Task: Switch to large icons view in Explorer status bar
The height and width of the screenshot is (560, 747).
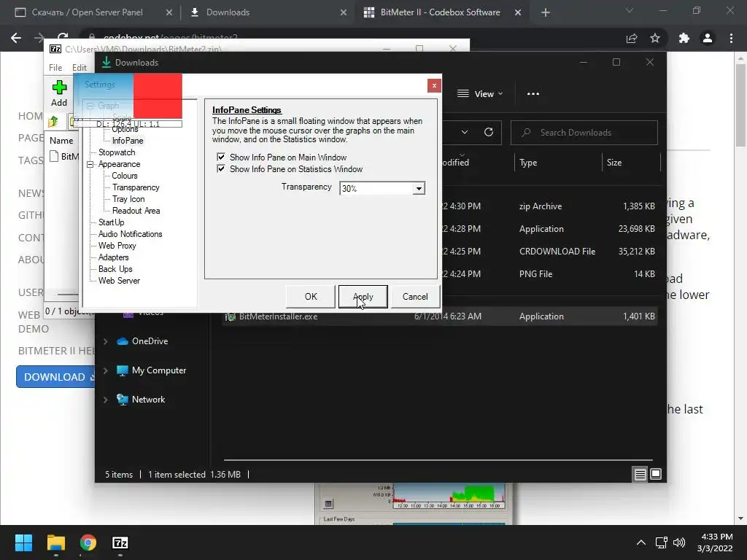Action: pyautogui.click(x=656, y=474)
